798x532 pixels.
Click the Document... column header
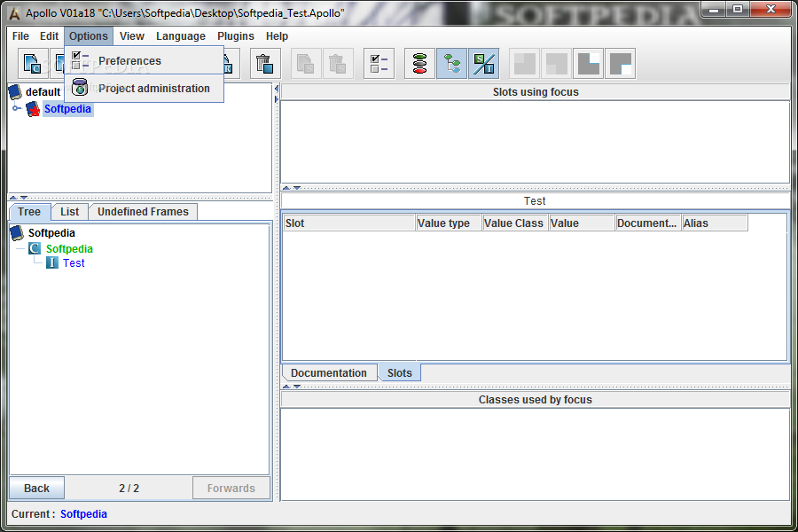coord(648,223)
